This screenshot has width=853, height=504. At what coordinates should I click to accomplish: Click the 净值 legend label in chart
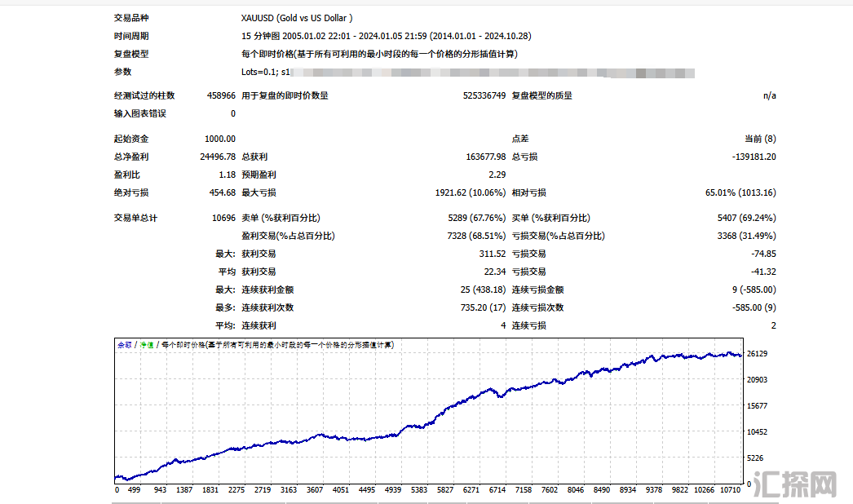pyautogui.click(x=147, y=345)
